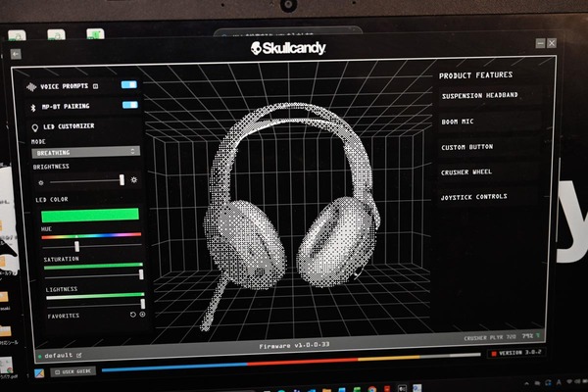Open Voice Prompts info icon
Viewport: 588px width, 392px height.
[x=96, y=86]
